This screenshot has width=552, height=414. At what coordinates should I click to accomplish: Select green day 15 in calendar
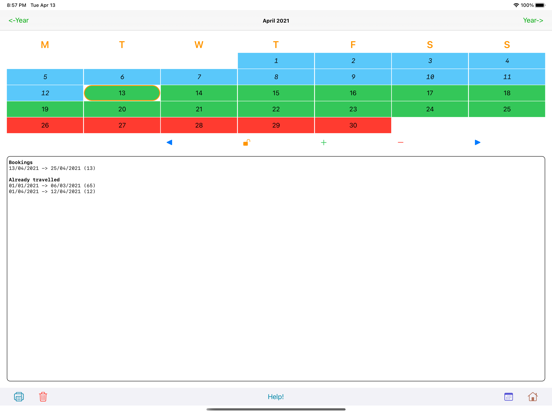(x=276, y=93)
